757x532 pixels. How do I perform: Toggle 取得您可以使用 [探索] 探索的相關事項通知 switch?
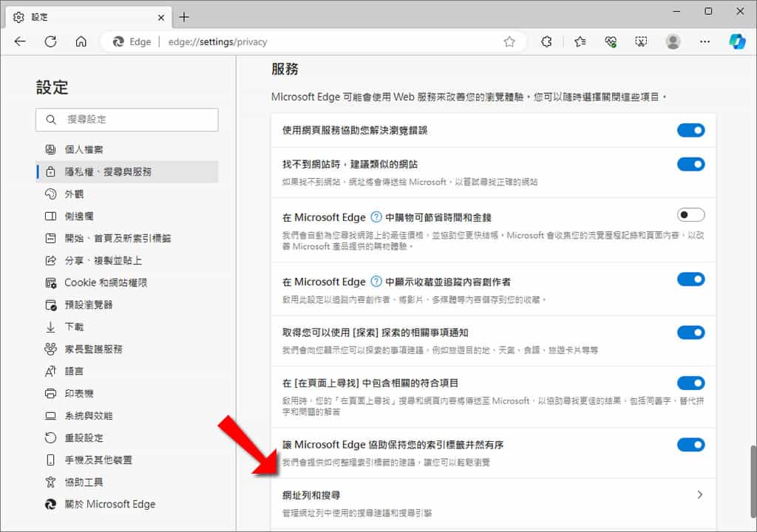click(690, 332)
